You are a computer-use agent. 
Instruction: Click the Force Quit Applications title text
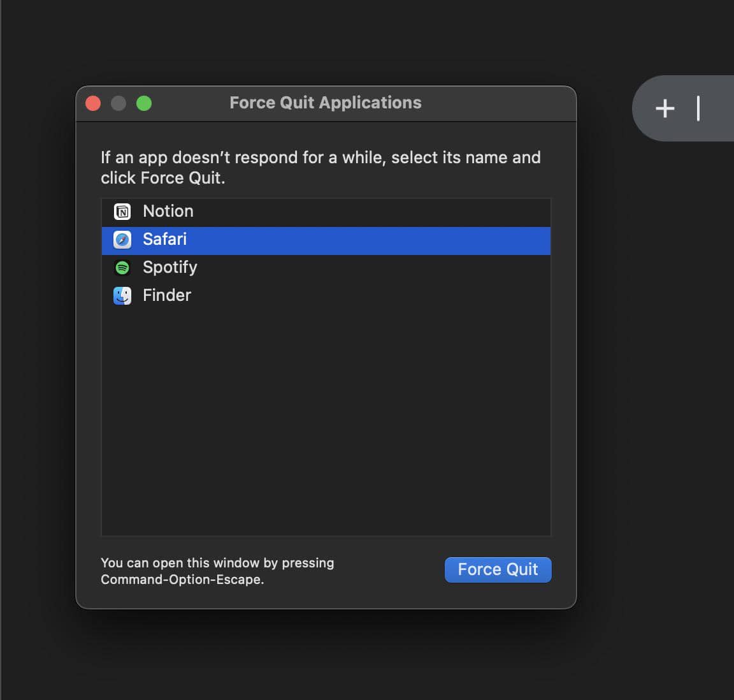tap(325, 103)
